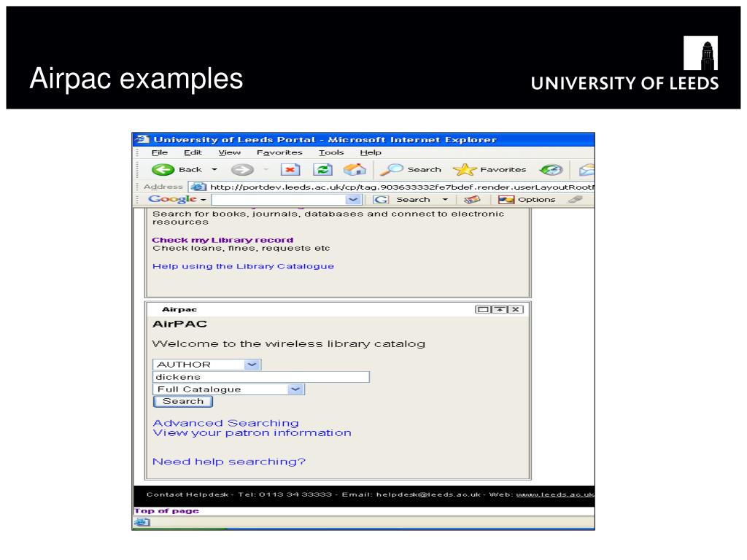Open the Help menu
This screenshot has width=747, height=560.
coord(371,152)
